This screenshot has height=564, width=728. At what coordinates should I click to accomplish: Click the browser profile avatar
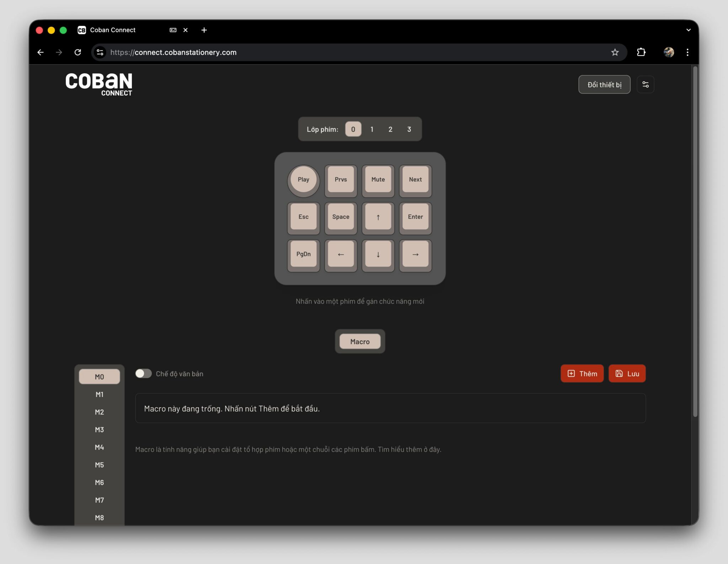(668, 53)
